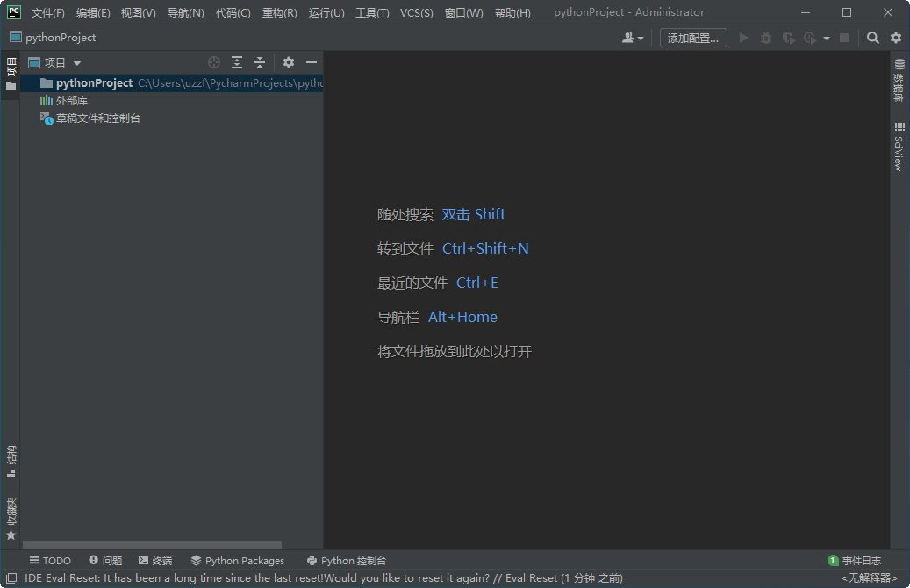This screenshot has width=910, height=588.
Task: Open the 文件(F) menu
Action: point(47,13)
